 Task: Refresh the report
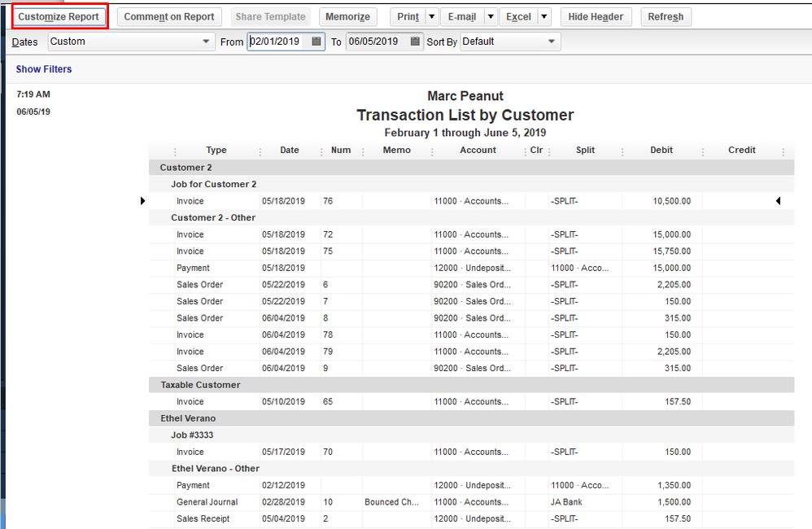pyautogui.click(x=666, y=16)
